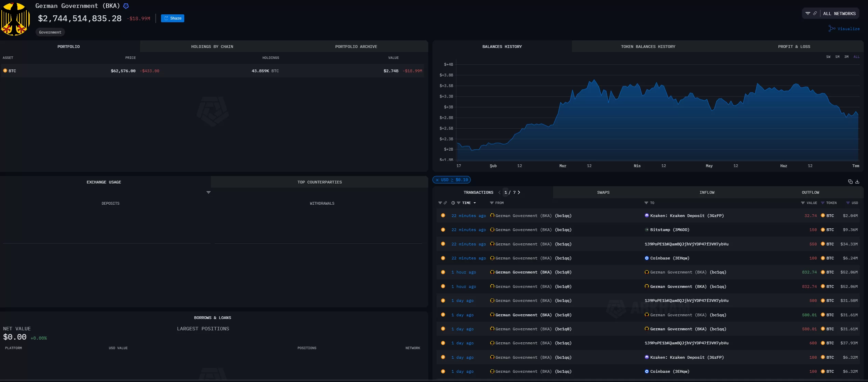Click the clock icon beside TIME column
The height and width of the screenshot is (382, 868).
pyautogui.click(x=453, y=203)
